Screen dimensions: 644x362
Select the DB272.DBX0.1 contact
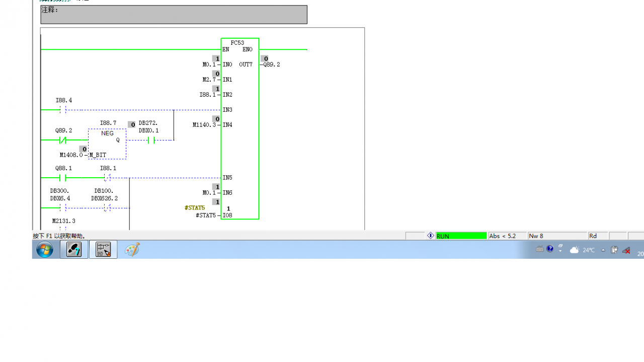[x=151, y=140]
